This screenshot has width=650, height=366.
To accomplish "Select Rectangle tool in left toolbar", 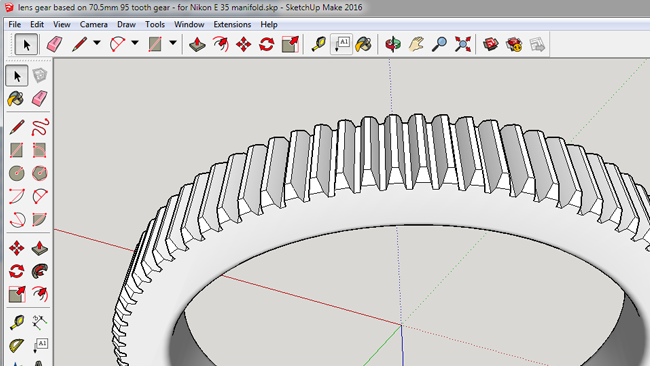I will point(17,150).
